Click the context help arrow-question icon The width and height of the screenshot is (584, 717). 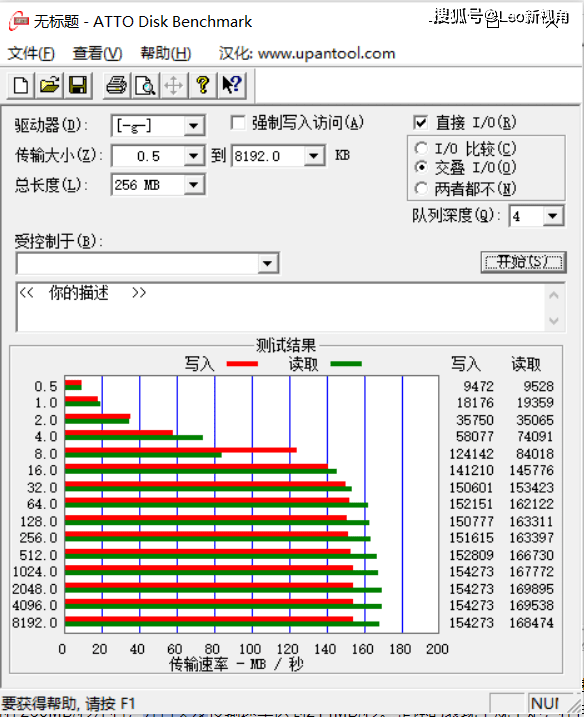(232, 86)
